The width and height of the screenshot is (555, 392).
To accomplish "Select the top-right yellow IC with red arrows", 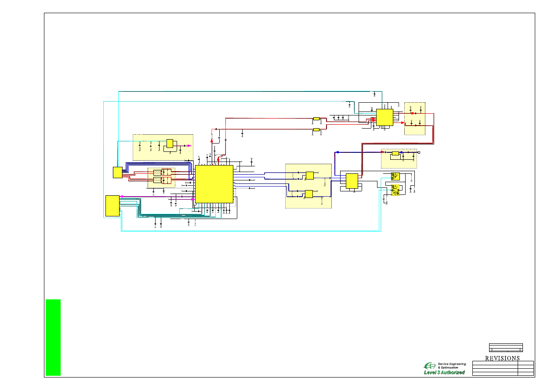I will tap(385, 118).
